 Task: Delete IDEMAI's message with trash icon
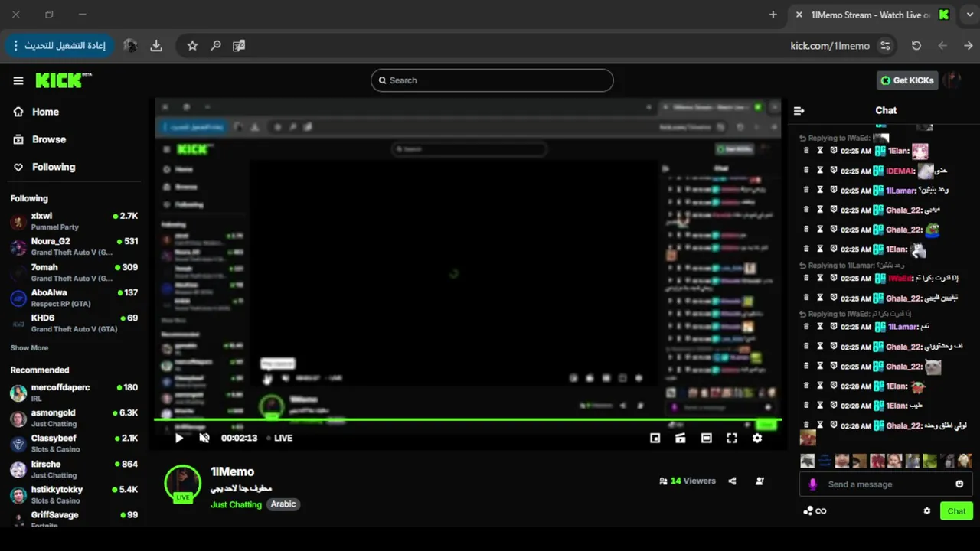pos(806,171)
